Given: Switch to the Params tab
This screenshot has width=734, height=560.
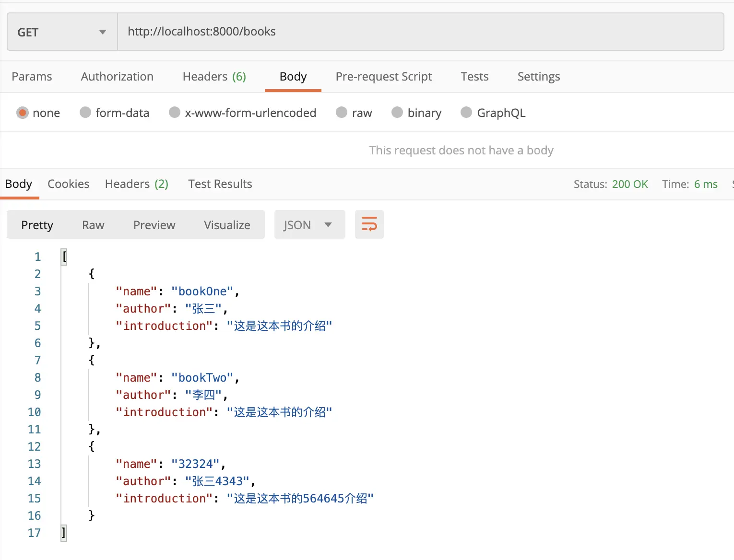Looking at the screenshot, I should pyautogui.click(x=32, y=77).
